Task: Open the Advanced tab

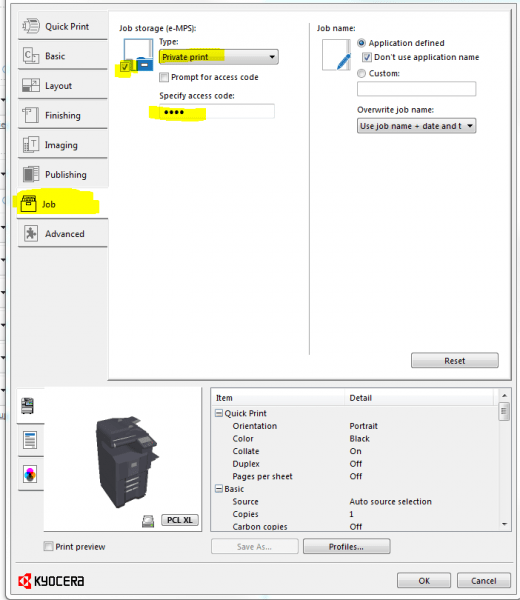Action: 63,233
